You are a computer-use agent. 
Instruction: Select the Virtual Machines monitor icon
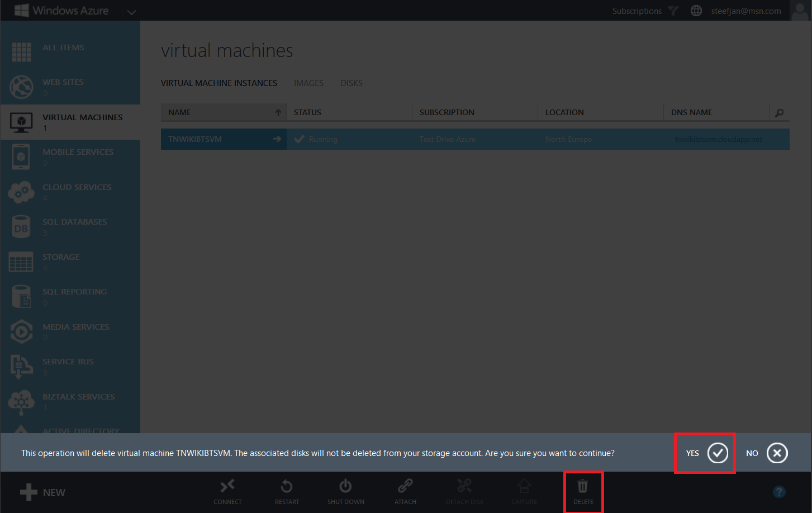pos(21,122)
